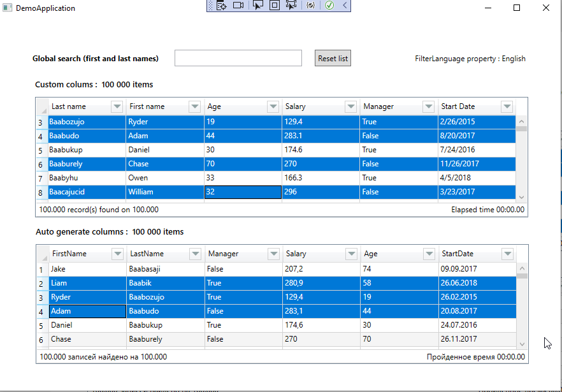Click the DemoApplication window title bar icon
Screen dimensions: 562x392
coord(6,8)
